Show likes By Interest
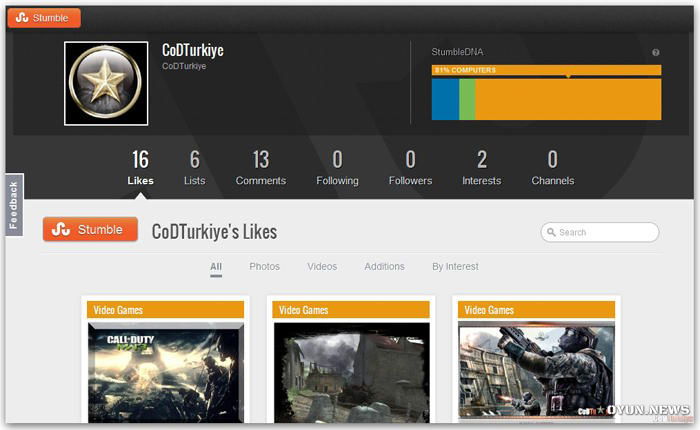 [455, 267]
